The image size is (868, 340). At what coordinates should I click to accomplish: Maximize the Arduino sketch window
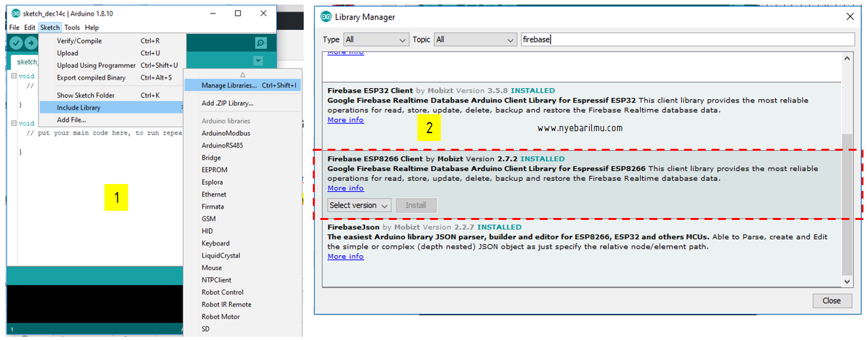coord(238,13)
